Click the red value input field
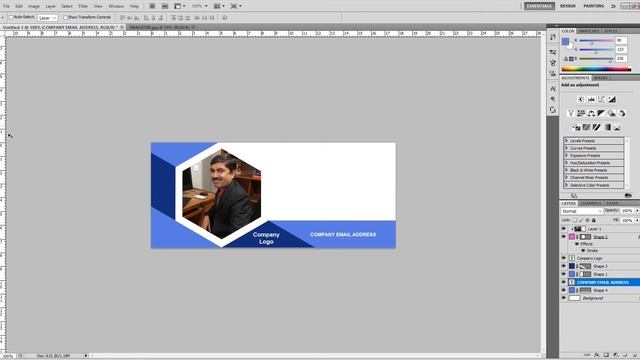640x360 pixels. (621, 40)
